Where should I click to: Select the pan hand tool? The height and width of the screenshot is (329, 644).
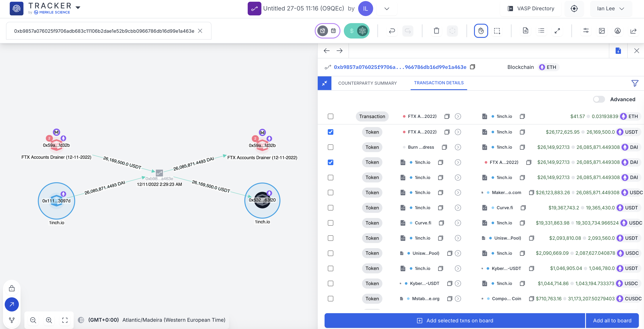pyautogui.click(x=480, y=31)
